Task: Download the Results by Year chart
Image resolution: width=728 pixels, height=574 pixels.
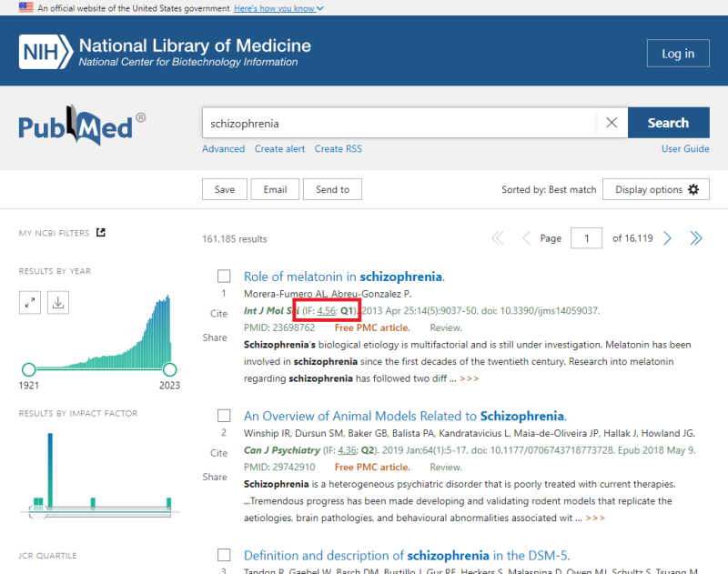Action: click(57, 301)
